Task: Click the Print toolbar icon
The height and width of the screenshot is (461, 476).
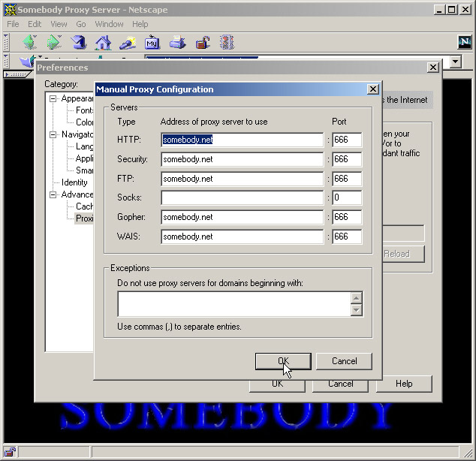Action: pyautogui.click(x=177, y=42)
